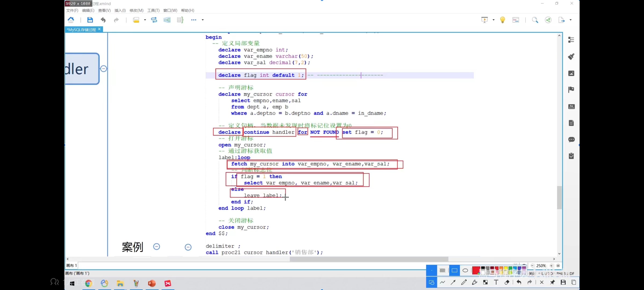Screen dimensions: 644x290
Task: Click the XMind home icon
Action: (71, 20)
